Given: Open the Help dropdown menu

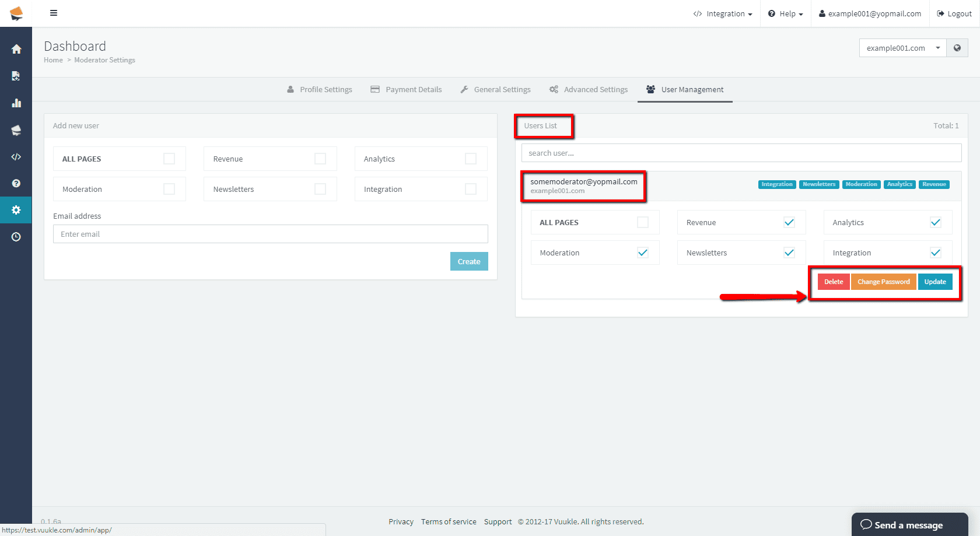Looking at the screenshot, I should tap(786, 13).
